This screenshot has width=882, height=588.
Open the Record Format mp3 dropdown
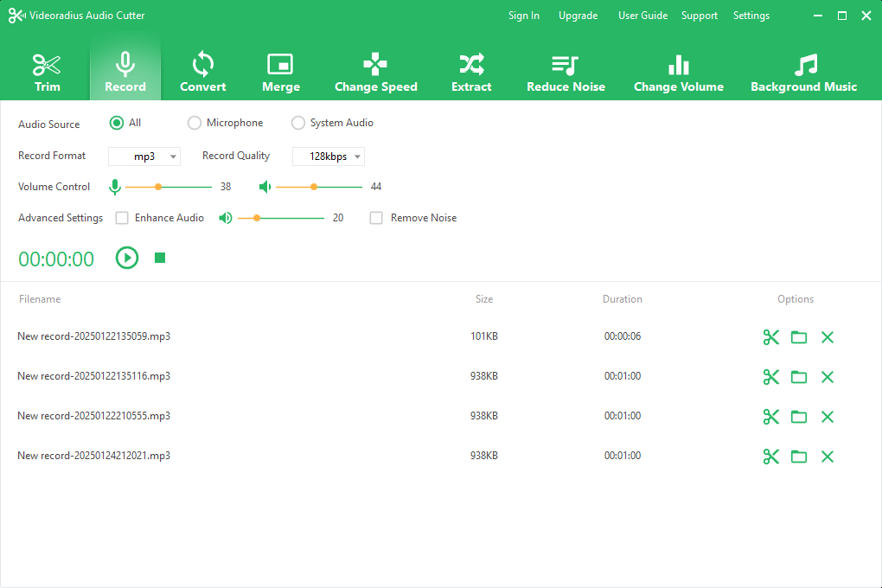point(144,157)
